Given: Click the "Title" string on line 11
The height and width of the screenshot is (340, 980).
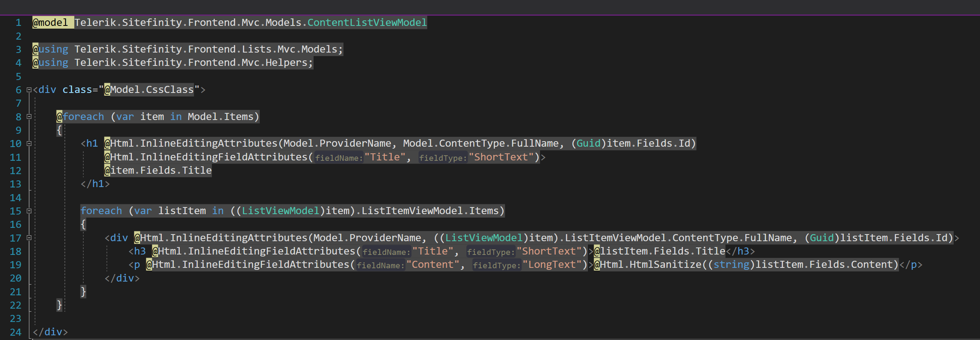Looking at the screenshot, I should [385, 157].
